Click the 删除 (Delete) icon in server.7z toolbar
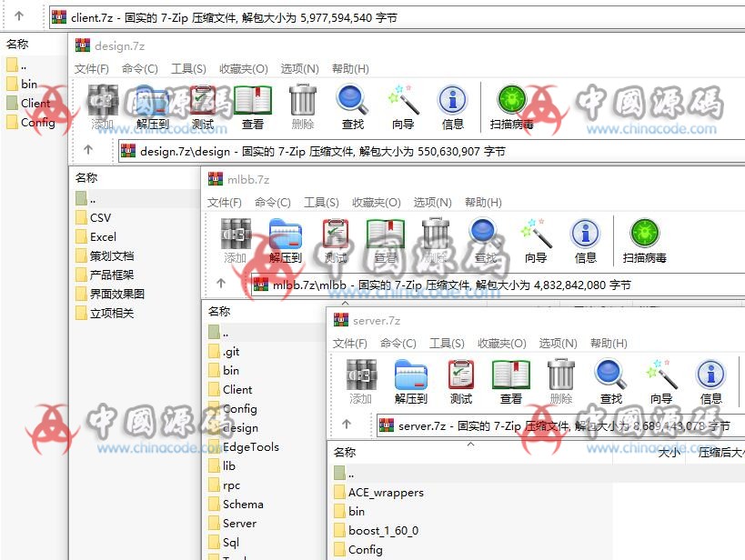 tap(560, 377)
